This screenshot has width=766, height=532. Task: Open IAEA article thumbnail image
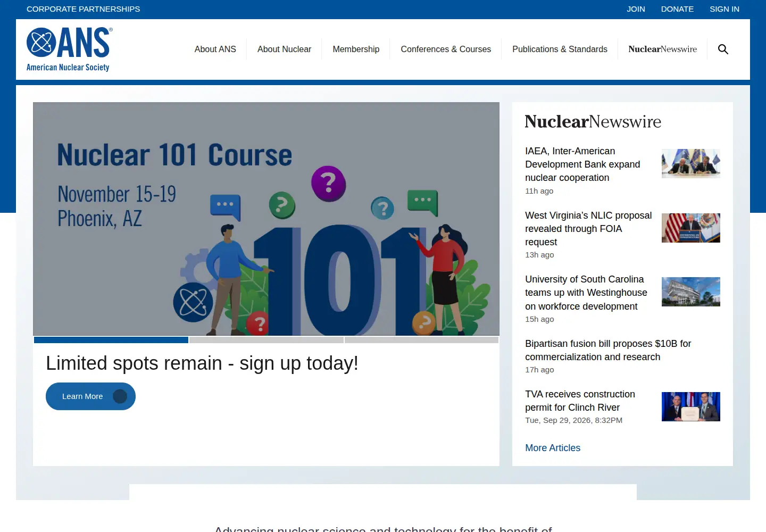click(x=690, y=163)
